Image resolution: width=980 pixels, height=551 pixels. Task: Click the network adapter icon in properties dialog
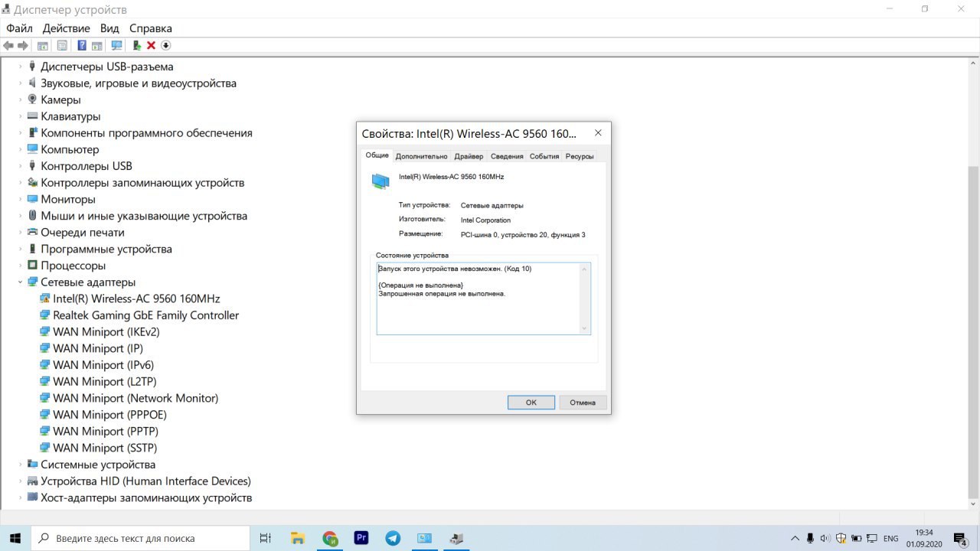point(381,181)
